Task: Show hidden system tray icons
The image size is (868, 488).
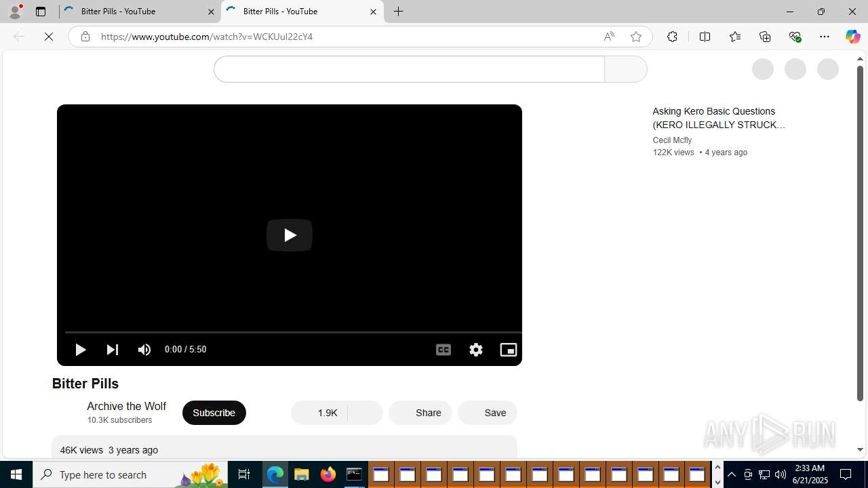Action: (732, 474)
